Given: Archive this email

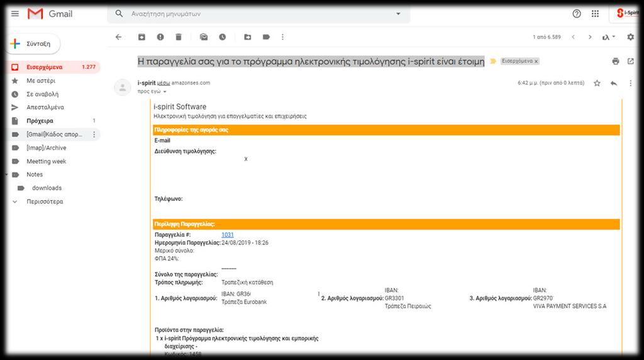Looking at the screenshot, I should tap(142, 37).
